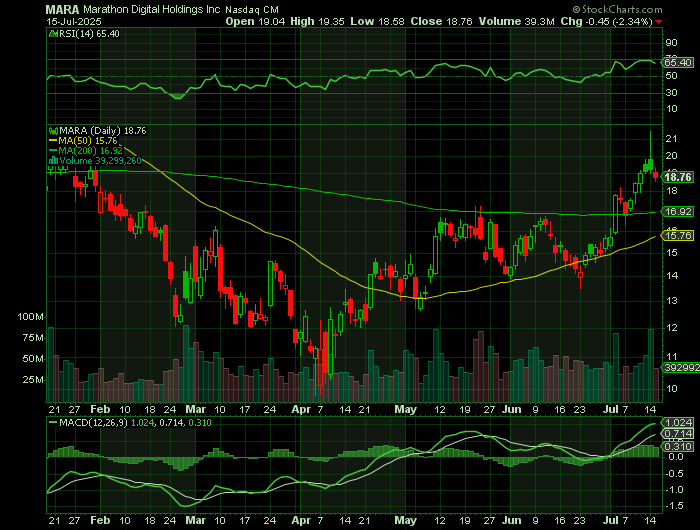
Task: Select the yellow MA(50) legend line swatch
Action: pos(53,141)
